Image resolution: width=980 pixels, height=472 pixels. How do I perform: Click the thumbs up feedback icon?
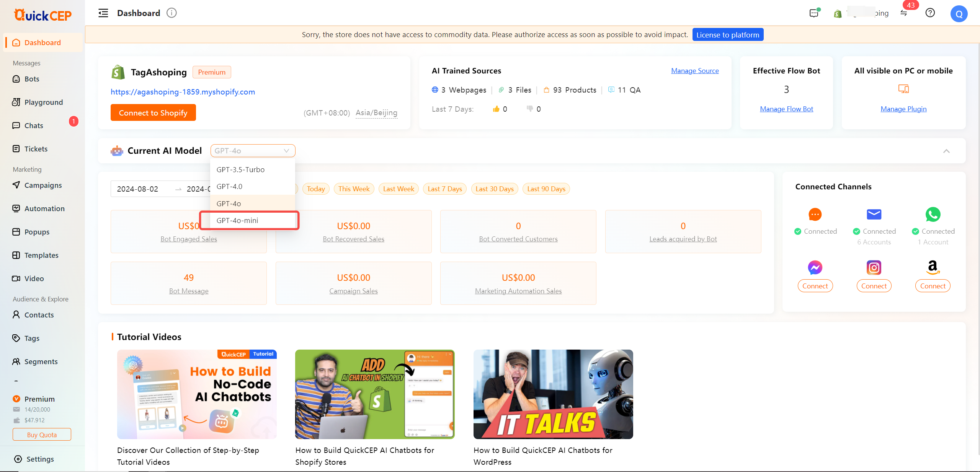(496, 109)
